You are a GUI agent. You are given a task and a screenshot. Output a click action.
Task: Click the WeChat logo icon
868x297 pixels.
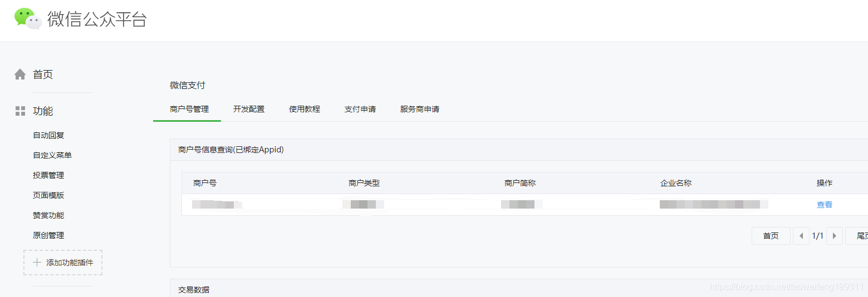[28, 18]
